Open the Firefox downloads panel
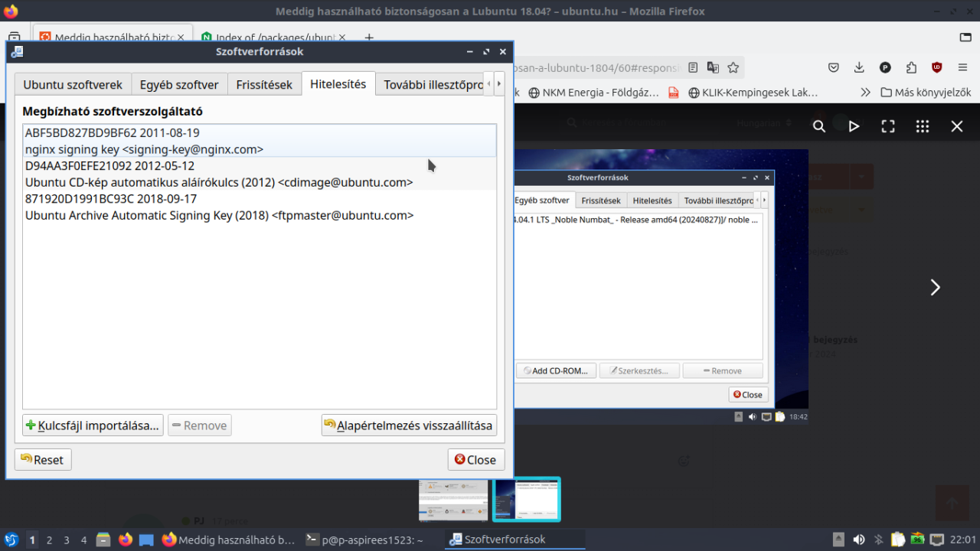The image size is (980, 551). (x=859, y=67)
